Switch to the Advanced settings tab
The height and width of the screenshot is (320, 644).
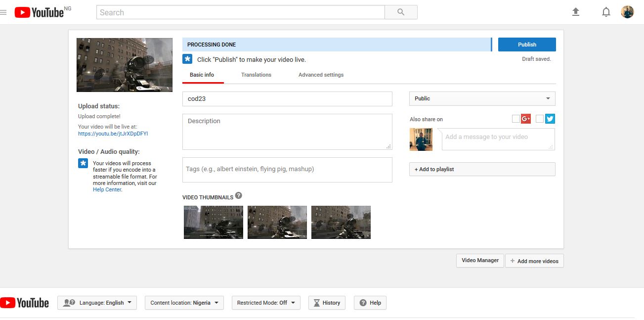(321, 75)
